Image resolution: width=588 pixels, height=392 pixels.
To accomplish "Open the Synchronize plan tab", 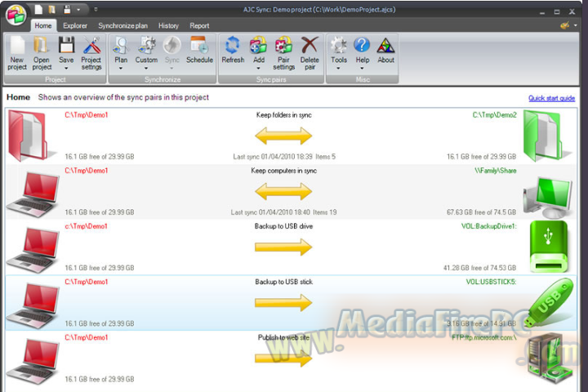I will [x=123, y=26].
